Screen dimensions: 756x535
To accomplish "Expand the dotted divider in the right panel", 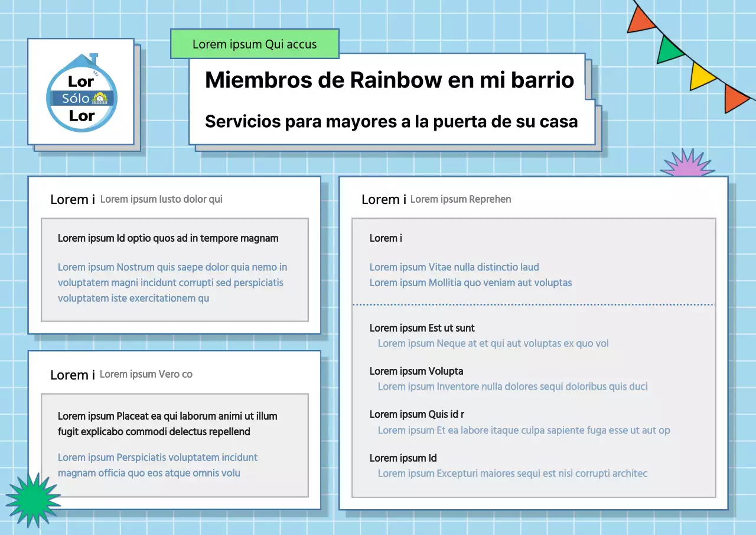I will 534,305.
